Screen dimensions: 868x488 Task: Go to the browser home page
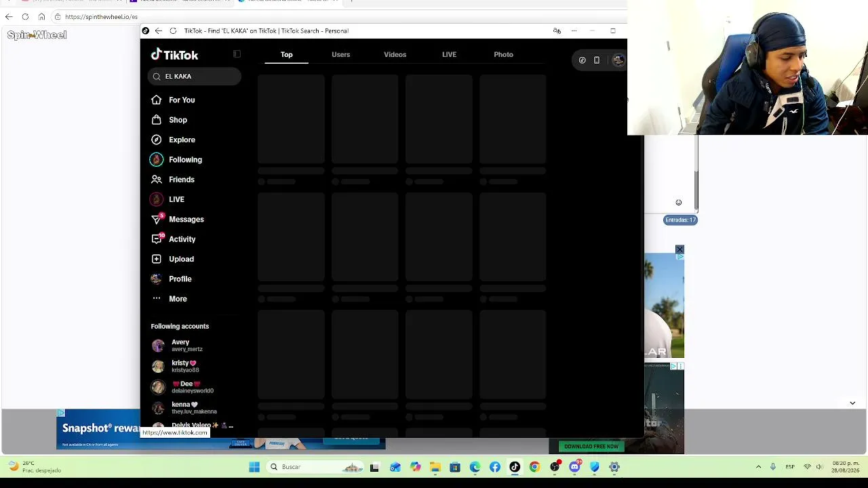pyautogui.click(x=41, y=17)
